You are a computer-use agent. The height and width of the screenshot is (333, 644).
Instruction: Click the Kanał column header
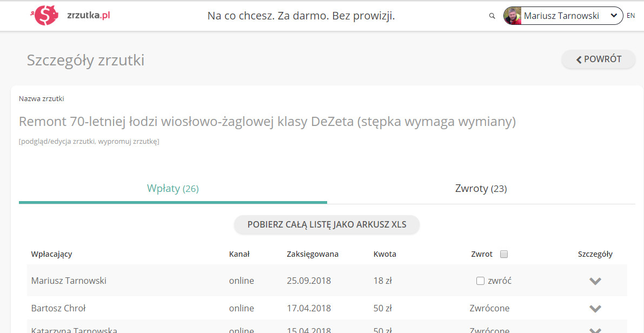[x=239, y=254]
